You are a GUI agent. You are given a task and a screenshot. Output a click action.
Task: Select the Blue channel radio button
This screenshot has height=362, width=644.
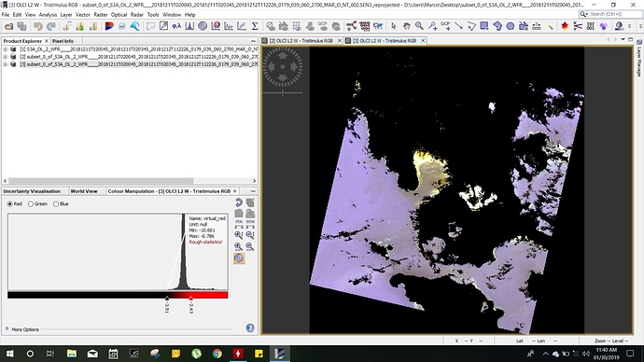[x=56, y=204]
